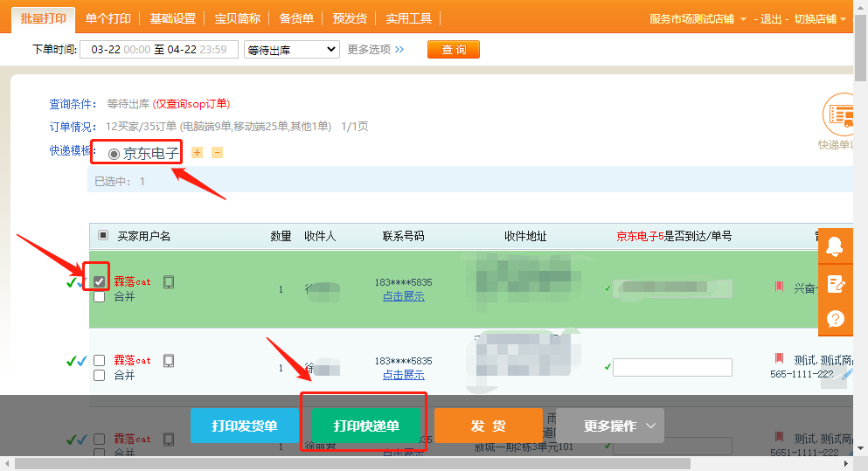Click the red flag in second order row
This screenshot has height=471, width=868.
tap(779, 358)
